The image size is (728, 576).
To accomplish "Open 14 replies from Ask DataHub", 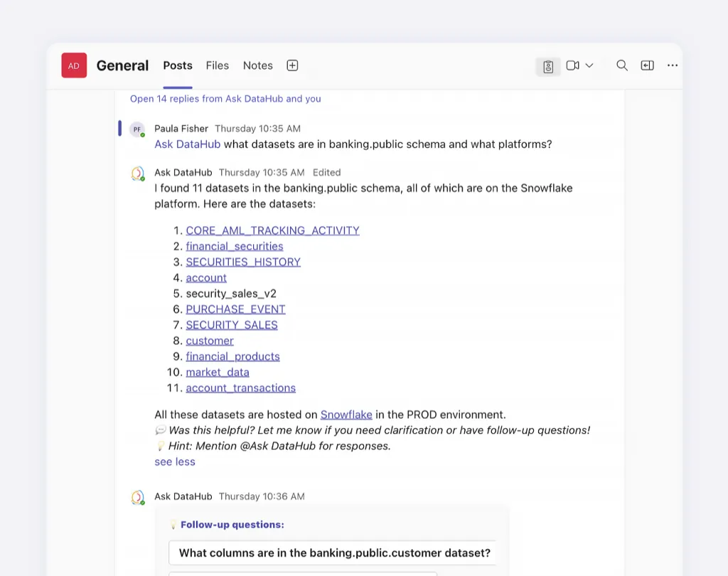I will pos(225,99).
